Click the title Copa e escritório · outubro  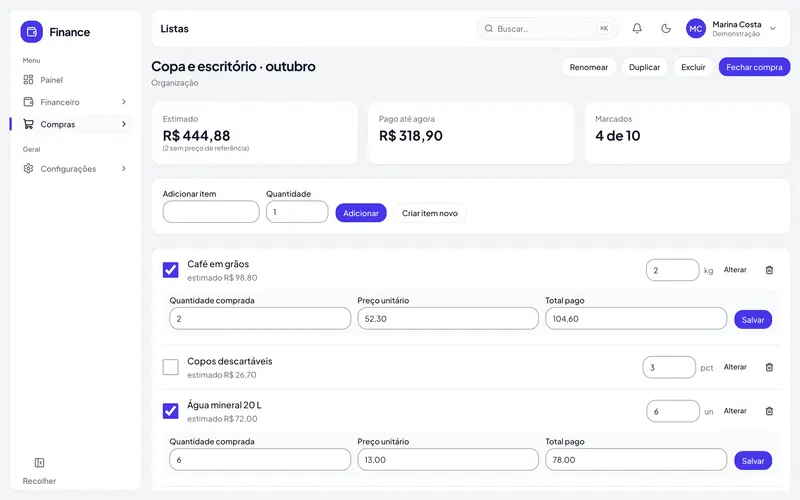(x=233, y=66)
